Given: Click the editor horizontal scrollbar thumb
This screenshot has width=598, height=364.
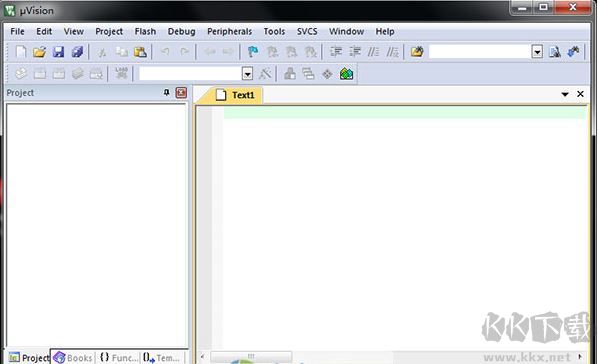Looking at the screenshot, I should pos(251,356).
